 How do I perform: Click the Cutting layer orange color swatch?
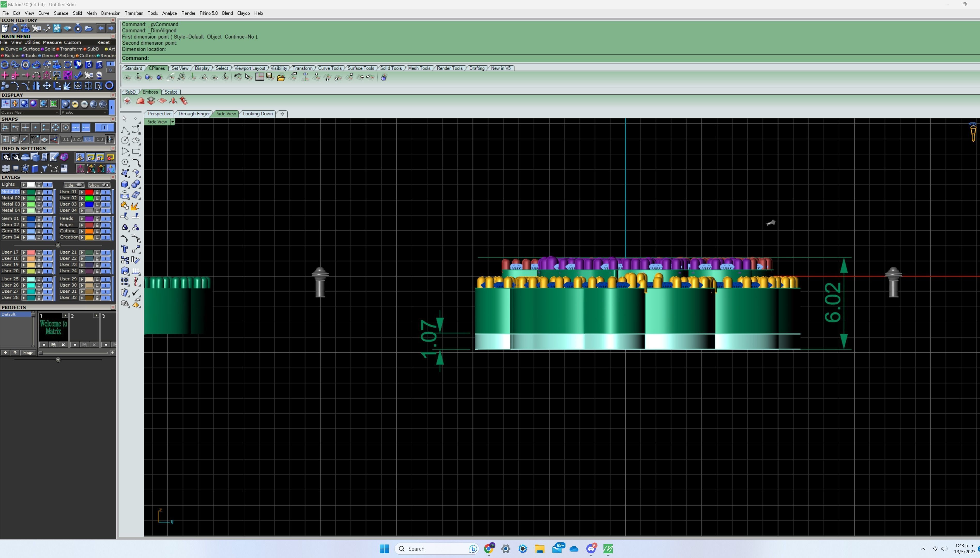(89, 231)
